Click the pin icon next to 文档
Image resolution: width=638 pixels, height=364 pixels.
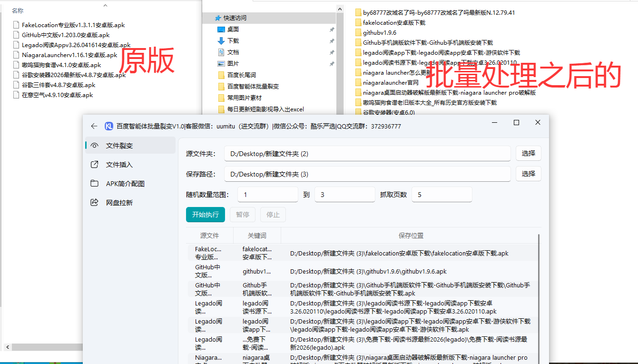tap(332, 52)
